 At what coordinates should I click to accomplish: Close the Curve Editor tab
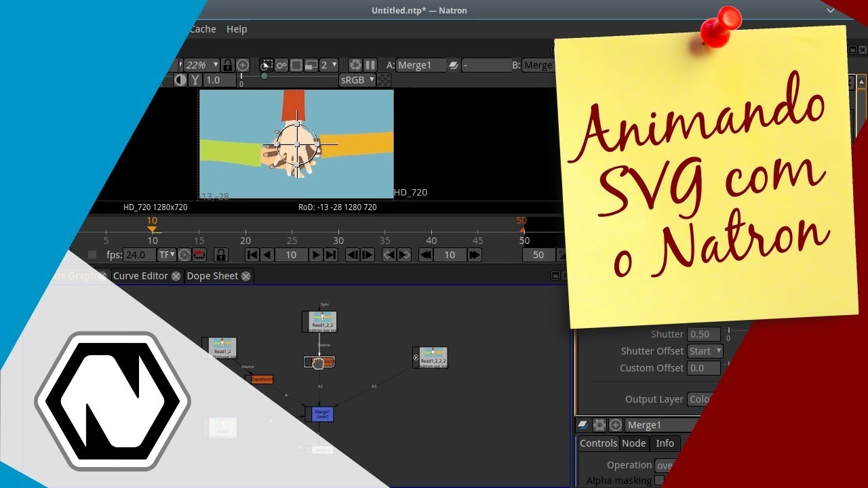(x=176, y=276)
